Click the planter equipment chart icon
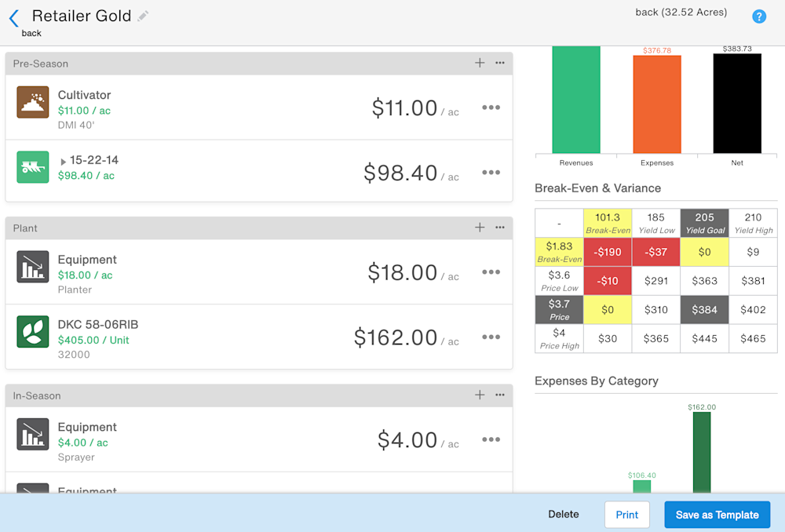 32,267
